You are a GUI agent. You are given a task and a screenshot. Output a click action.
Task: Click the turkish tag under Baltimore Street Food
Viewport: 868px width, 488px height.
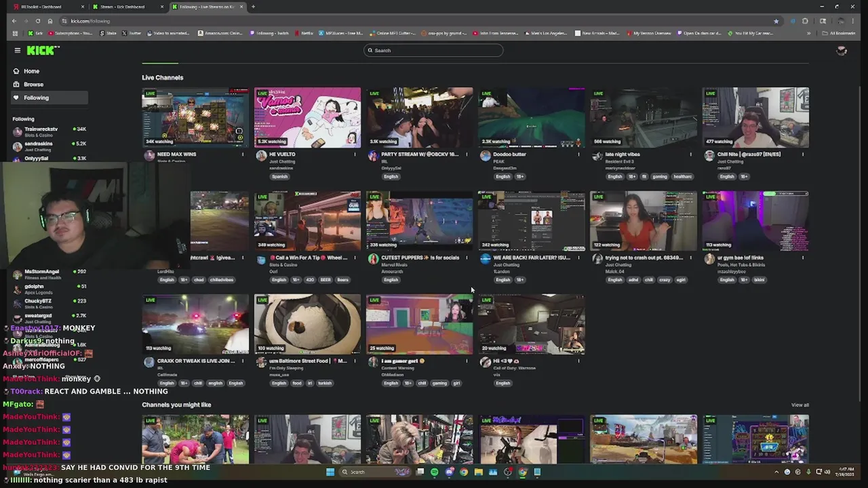(x=325, y=384)
